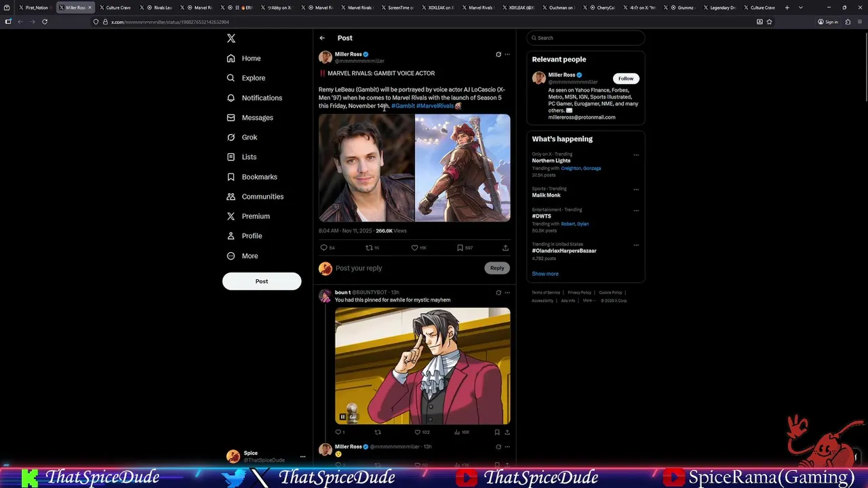Click the #Gambit hashtag
868x488 pixels.
point(403,106)
